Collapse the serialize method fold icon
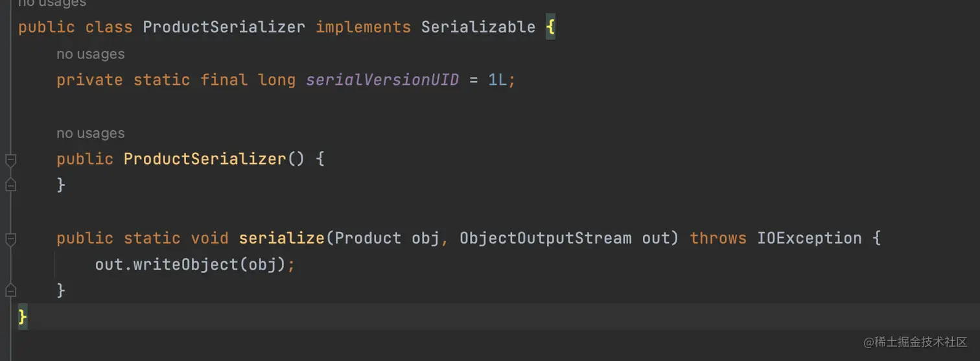980x361 pixels. pyautogui.click(x=10, y=239)
